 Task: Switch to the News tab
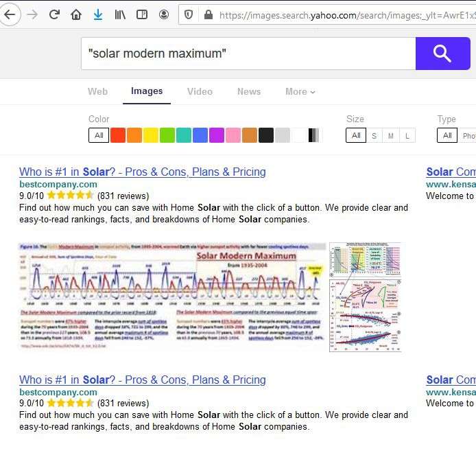click(x=249, y=91)
